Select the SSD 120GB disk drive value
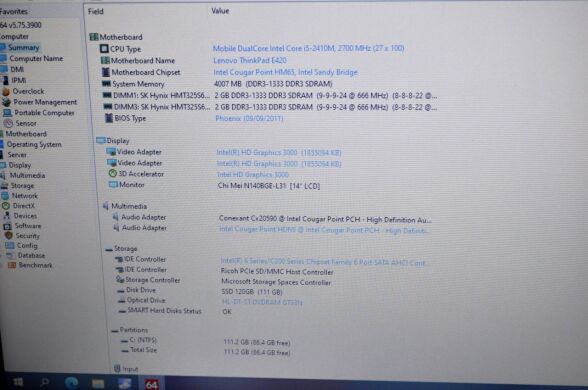Image resolution: width=588 pixels, height=390 pixels. pyautogui.click(x=252, y=292)
